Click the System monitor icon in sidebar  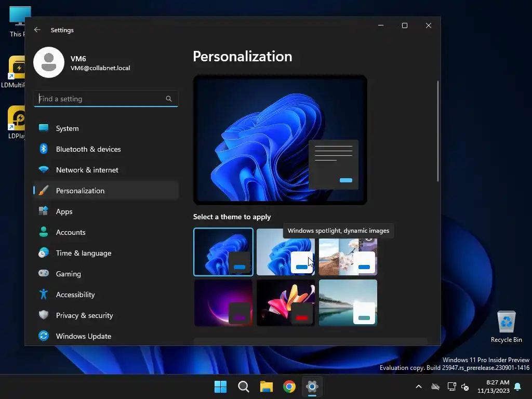(44, 128)
